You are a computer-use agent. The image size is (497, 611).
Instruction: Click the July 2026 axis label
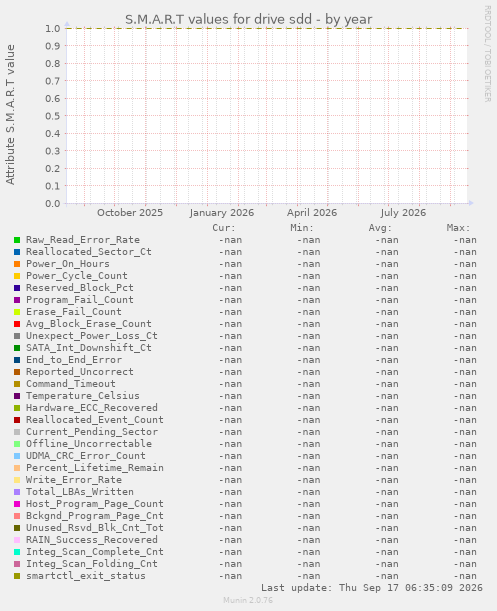coord(403,213)
